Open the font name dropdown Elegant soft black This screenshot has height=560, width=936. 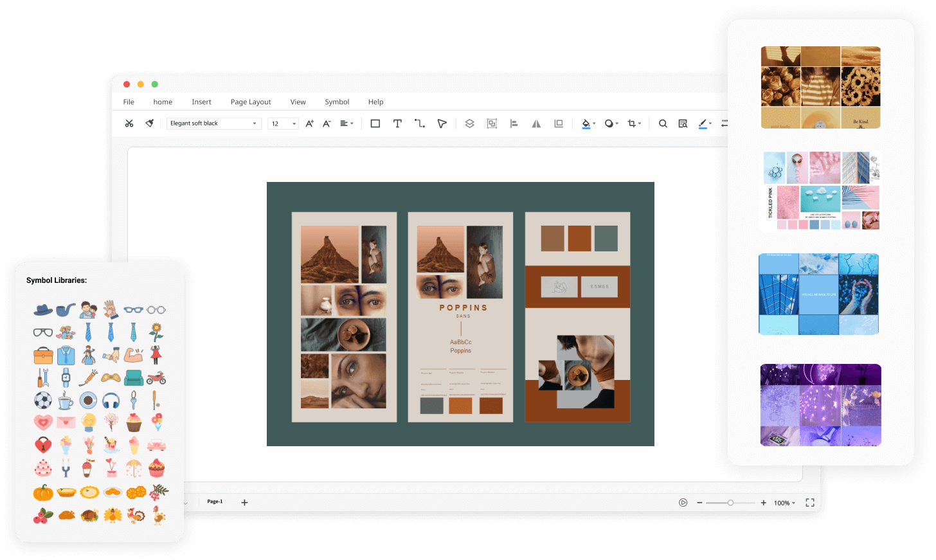click(x=214, y=123)
